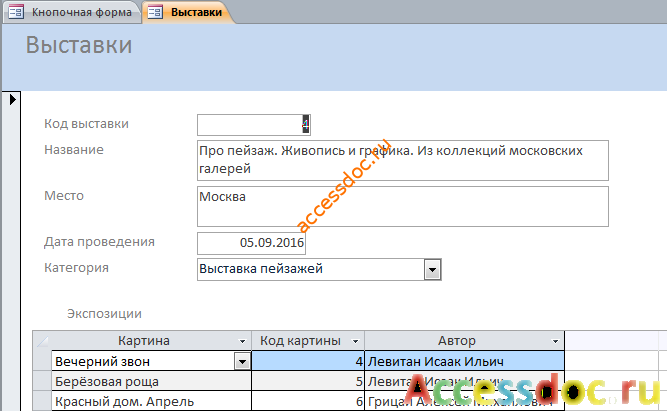
Task: Click the Код картины cell with value 5
Action: [308, 381]
